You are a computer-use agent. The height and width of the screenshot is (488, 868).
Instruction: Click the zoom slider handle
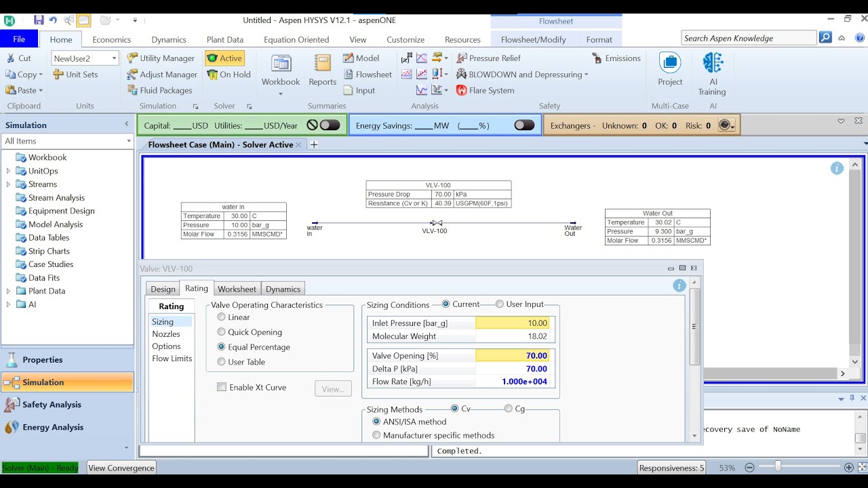[778, 467]
